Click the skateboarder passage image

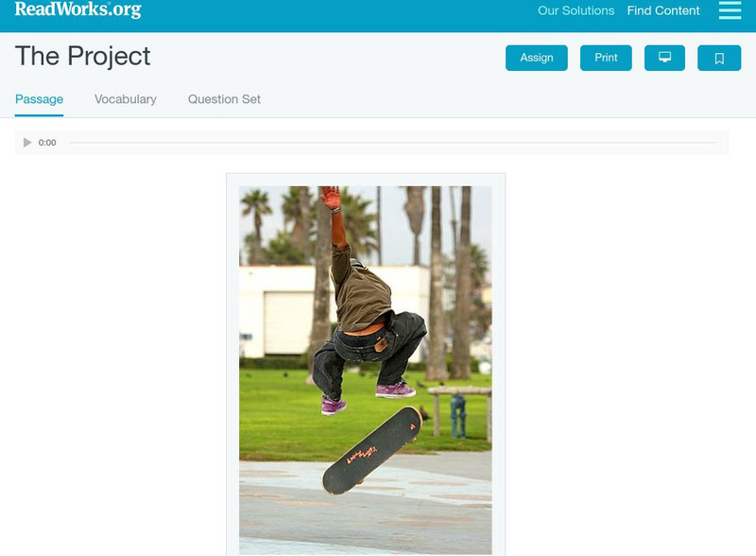[366, 370]
